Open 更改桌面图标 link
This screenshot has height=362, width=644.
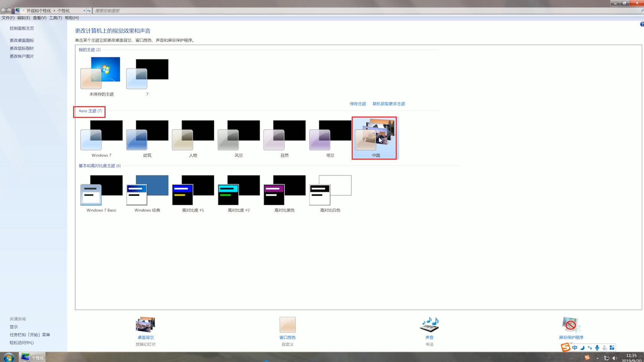click(x=22, y=40)
